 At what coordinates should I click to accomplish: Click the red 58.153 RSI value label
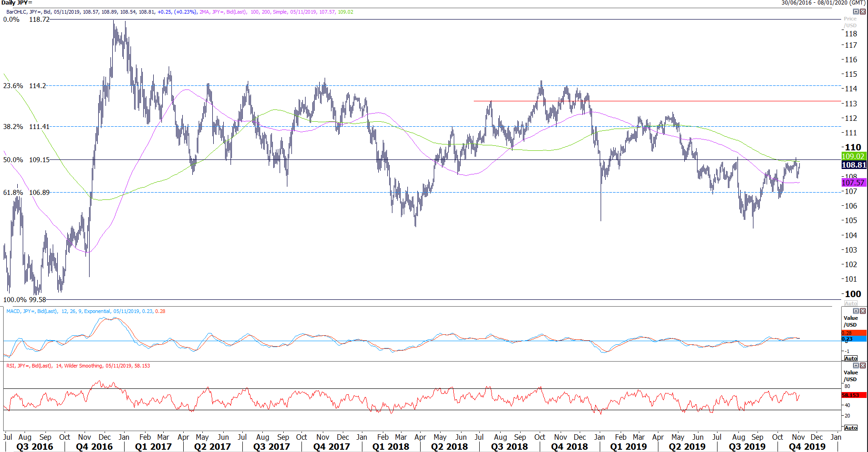pos(853,395)
